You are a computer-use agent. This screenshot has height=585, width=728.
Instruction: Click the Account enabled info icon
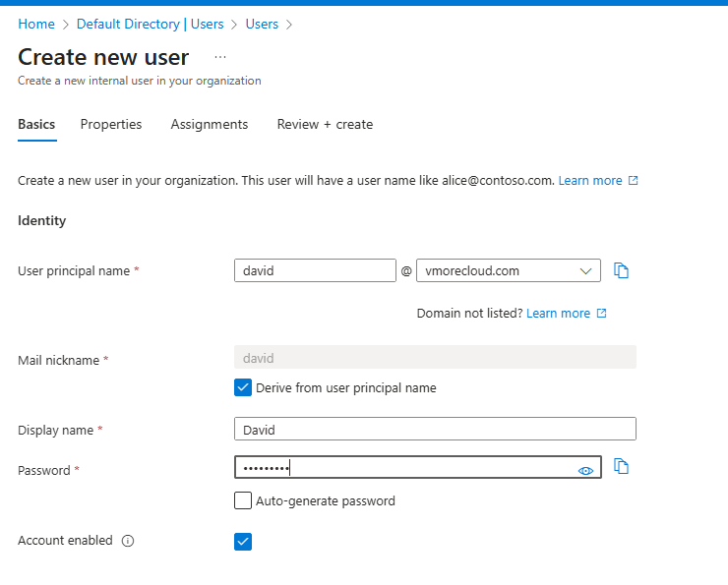coord(128,541)
